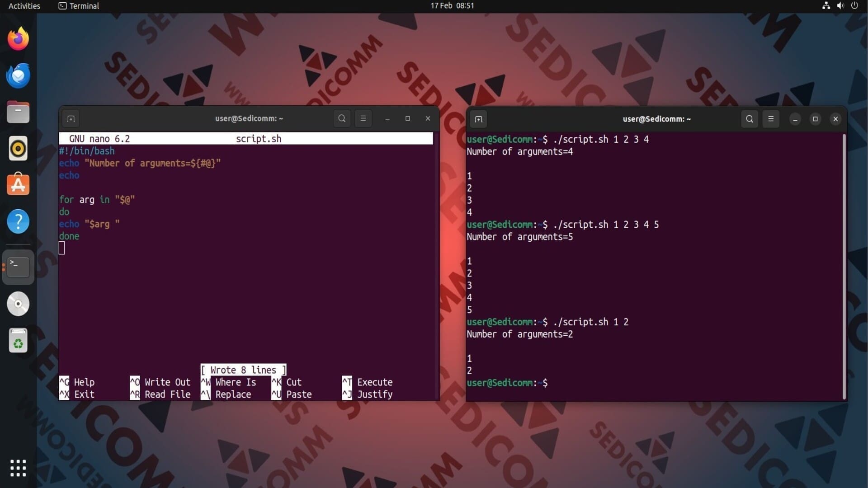The width and height of the screenshot is (868, 488).
Task: Click search icon in left terminal header
Action: point(342,118)
